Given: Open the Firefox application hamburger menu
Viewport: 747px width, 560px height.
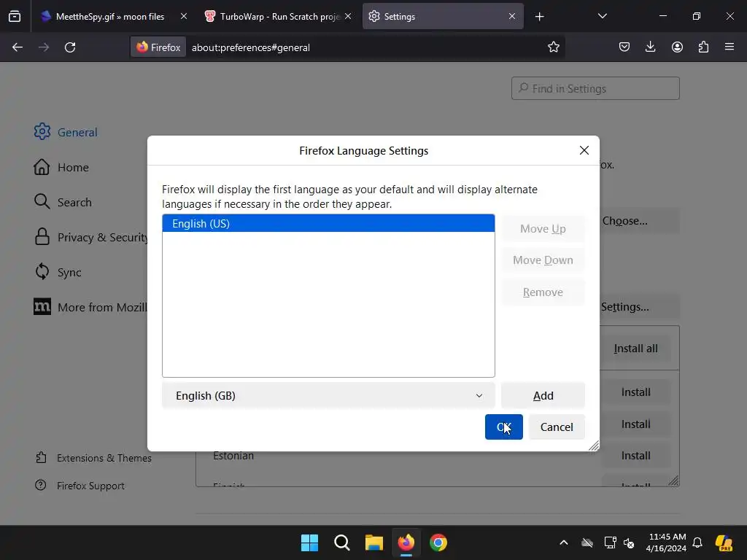Looking at the screenshot, I should point(729,47).
